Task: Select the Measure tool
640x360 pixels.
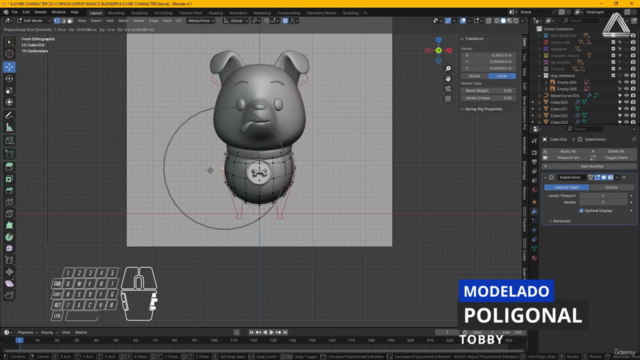Action: coord(9,128)
